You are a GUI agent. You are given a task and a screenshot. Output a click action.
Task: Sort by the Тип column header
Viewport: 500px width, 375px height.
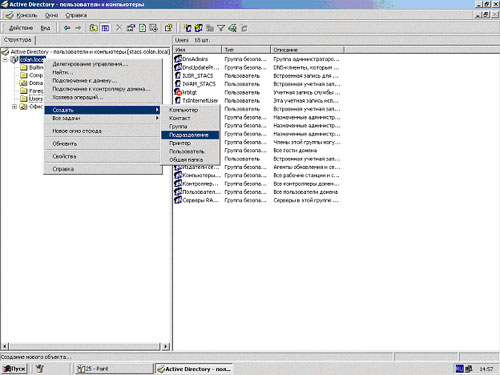[x=246, y=50]
